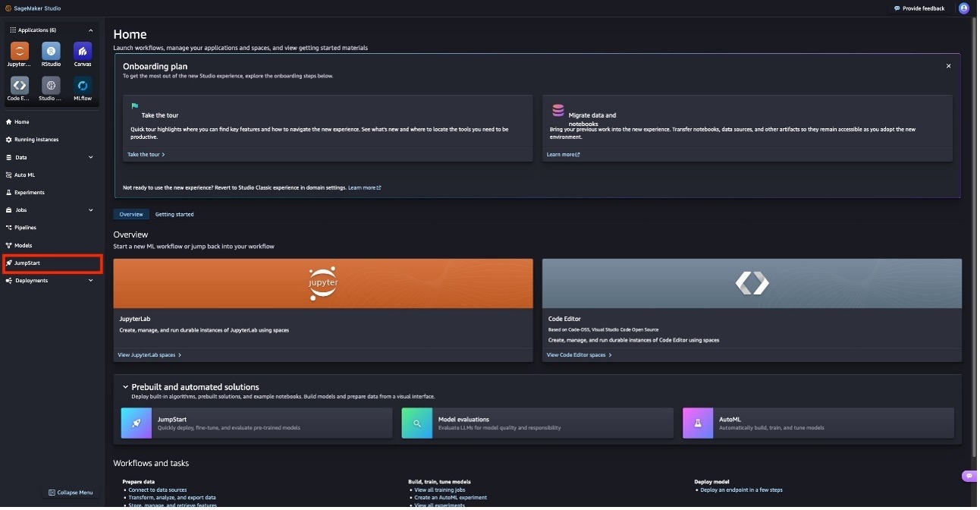Open the Model evaluations card title
This screenshot has width=980, height=510.
pyautogui.click(x=463, y=420)
